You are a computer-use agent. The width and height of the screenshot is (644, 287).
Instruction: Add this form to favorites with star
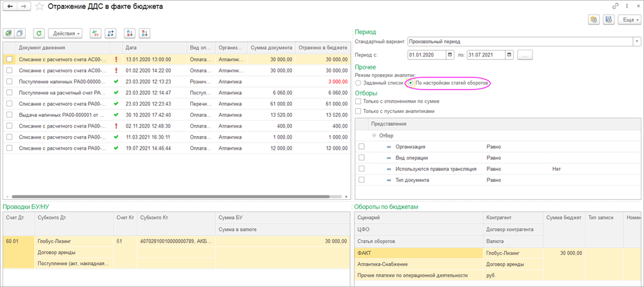click(40, 6)
